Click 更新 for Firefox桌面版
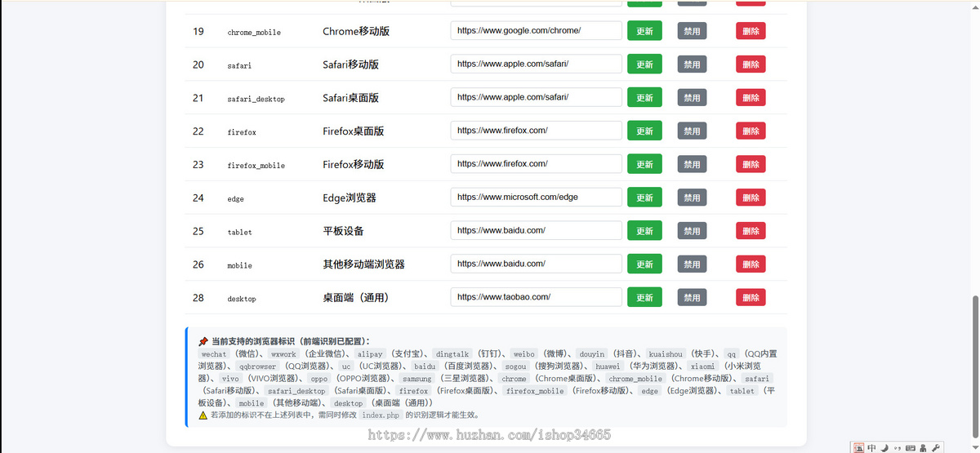The width and height of the screenshot is (980, 453). [644, 131]
